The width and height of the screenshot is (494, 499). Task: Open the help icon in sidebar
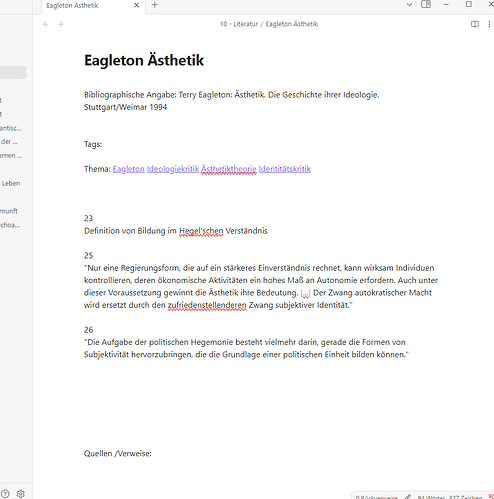[5, 494]
